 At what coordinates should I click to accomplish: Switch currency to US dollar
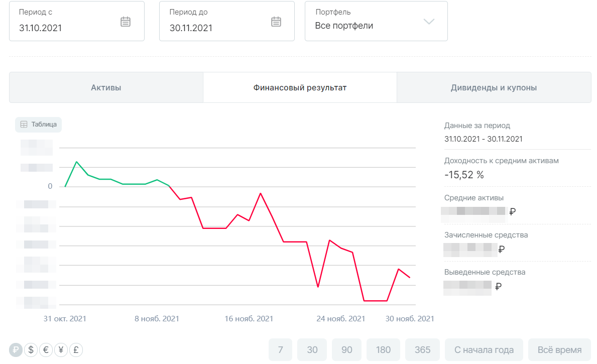click(31, 350)
